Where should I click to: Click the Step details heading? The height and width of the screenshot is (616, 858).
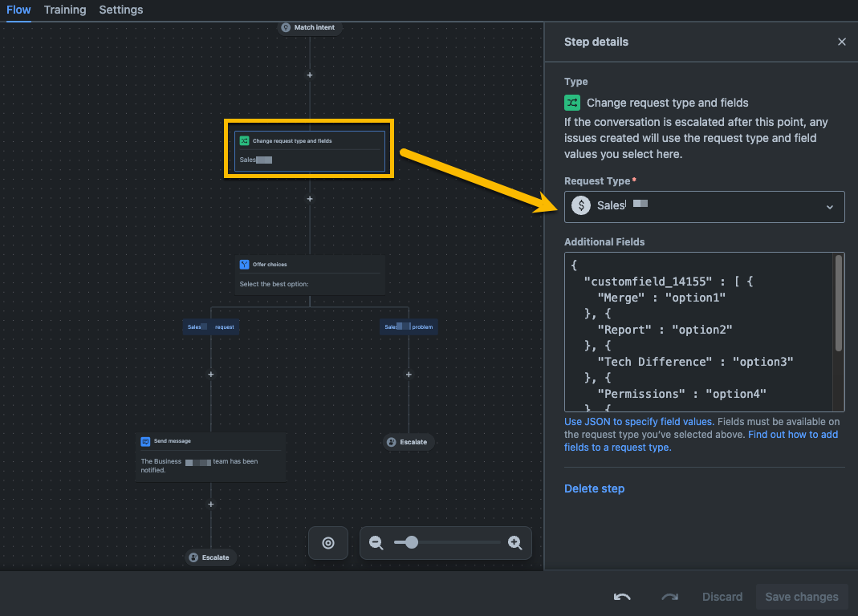tap(596, 43)
